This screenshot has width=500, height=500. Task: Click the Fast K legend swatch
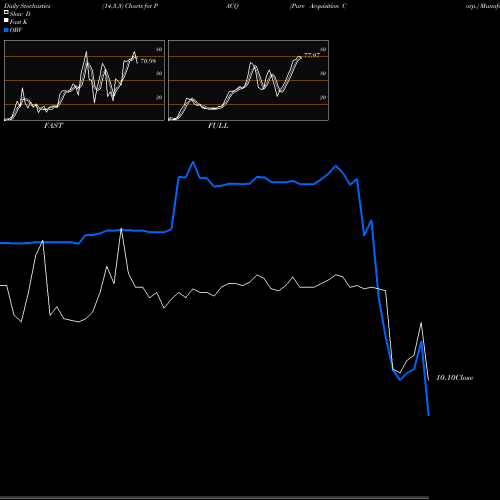tap(6, 21)
